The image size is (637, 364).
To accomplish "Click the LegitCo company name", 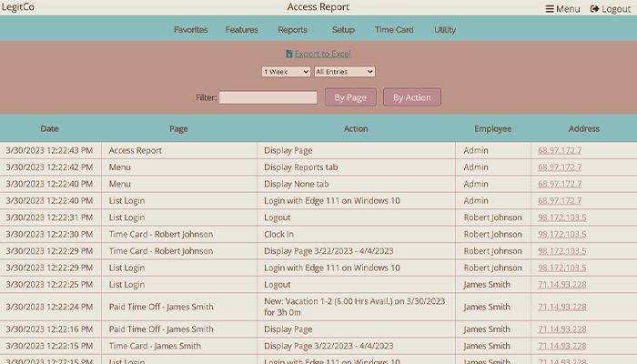I will coord(18,7).
